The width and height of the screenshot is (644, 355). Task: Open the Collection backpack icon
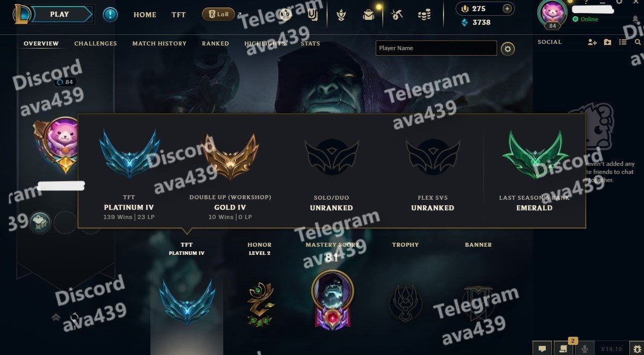coord(369,15)
